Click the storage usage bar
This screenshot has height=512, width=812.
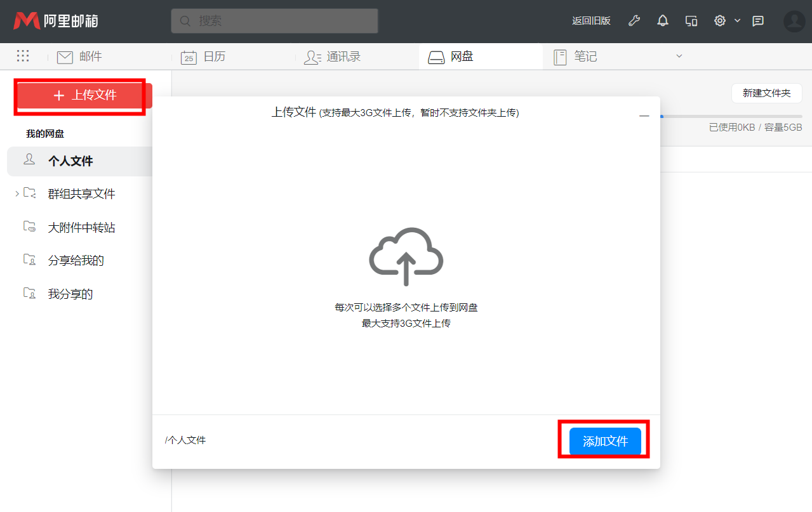(731, 116)
